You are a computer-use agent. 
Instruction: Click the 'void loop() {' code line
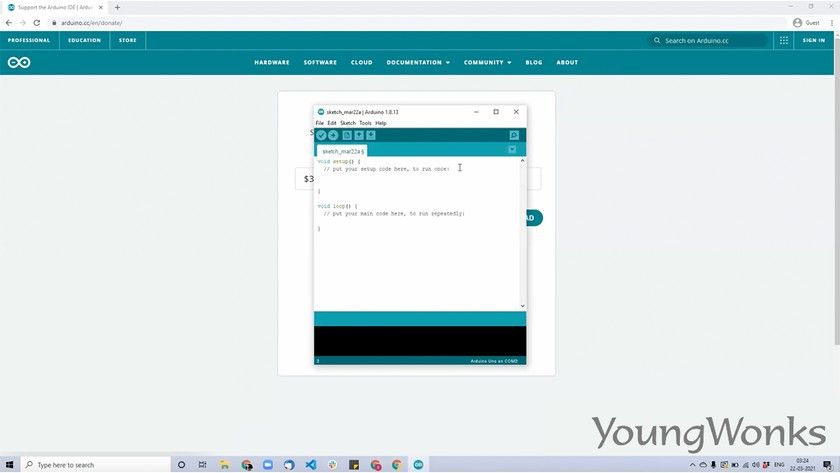coord(337,206)
